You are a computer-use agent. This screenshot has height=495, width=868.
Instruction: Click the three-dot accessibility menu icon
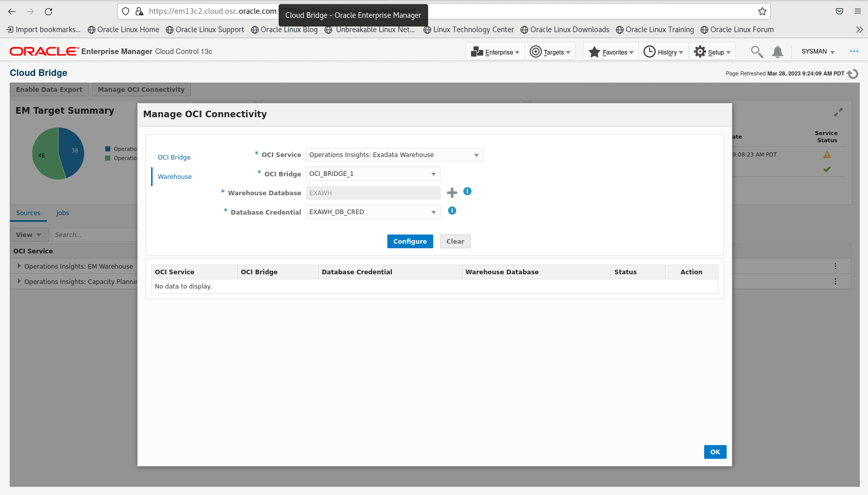click(854, 51)
